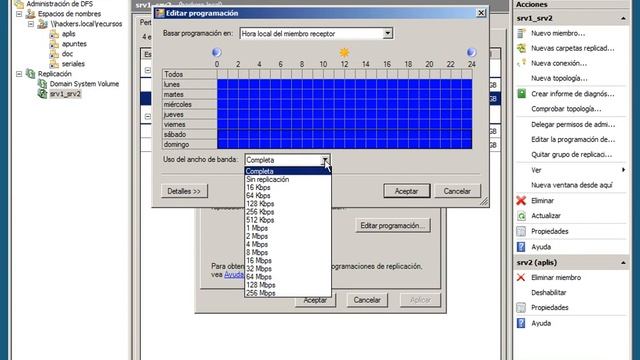Click the Detalles >> button

184,191
